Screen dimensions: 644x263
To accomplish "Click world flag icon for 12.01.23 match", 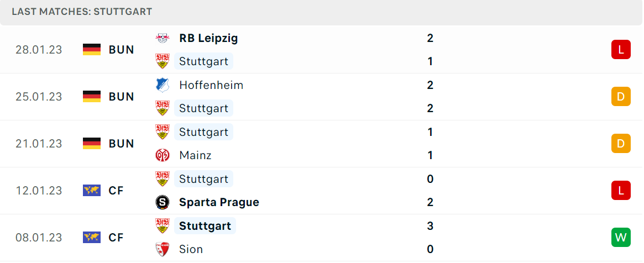I will 92,191.
